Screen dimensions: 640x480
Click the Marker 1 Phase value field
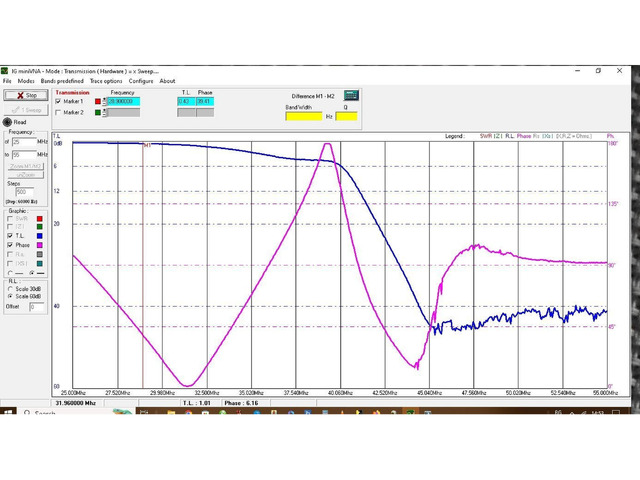[x=205, y=101]
